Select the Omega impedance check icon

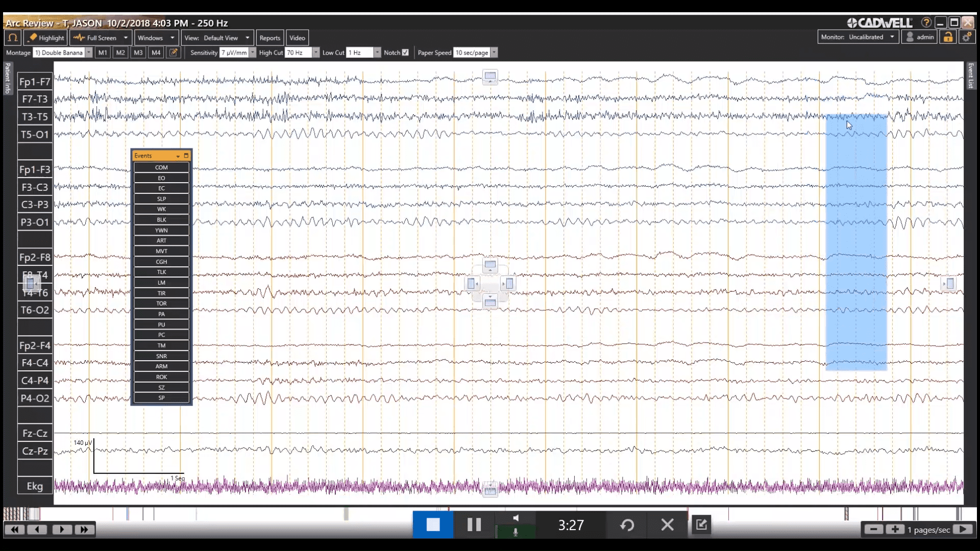(11, 37)
